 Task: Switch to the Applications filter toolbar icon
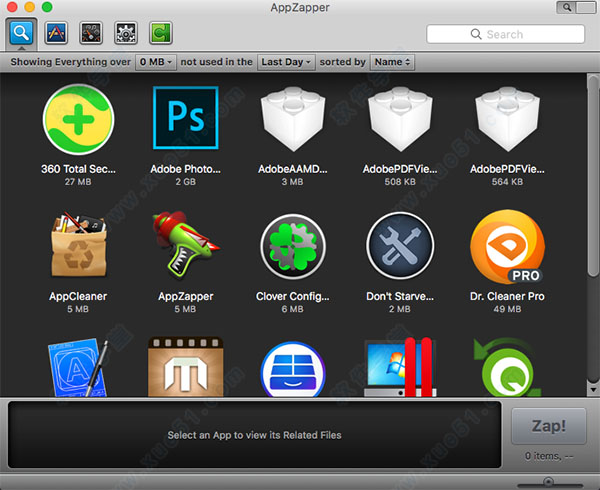(x=57, y=33)
